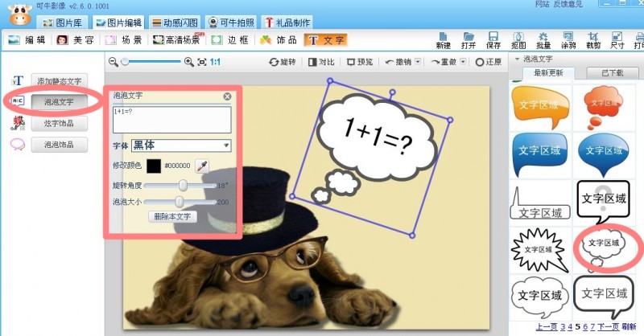Click the 旋转 rotate button
Viewport: 644px width, 336px height.
pos(283,62)
